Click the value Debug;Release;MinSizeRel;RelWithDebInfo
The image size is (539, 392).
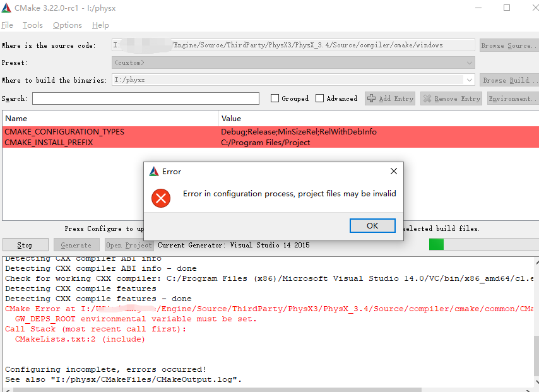tap(299, 132)
